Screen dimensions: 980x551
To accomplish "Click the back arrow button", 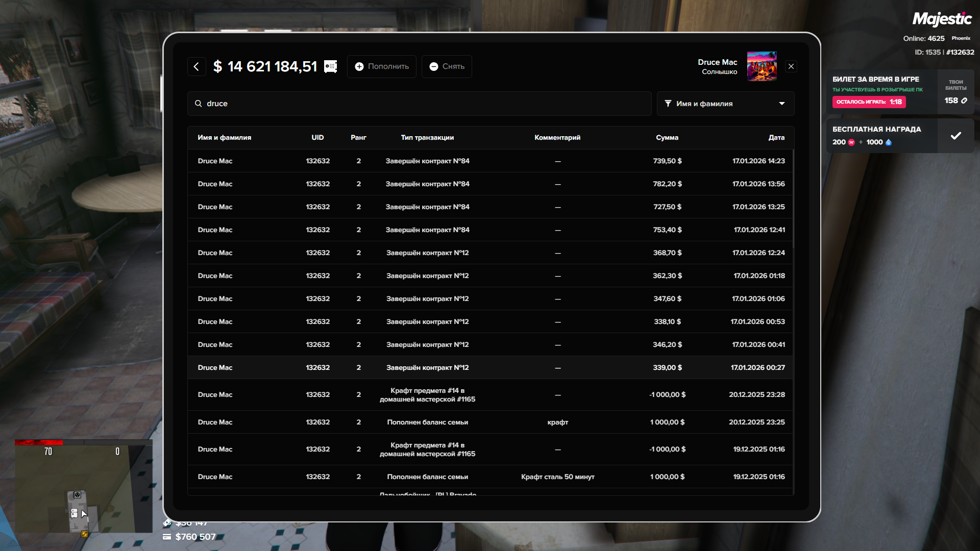I will tap(197, 66).
